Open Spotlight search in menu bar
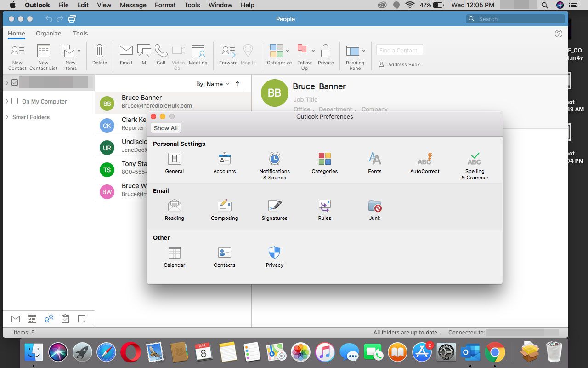Screen dimensions: 588x368 point(544,5)
